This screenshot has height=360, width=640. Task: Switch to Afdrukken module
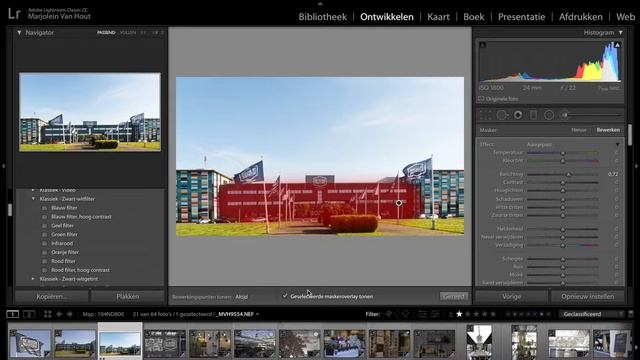coord(580,17)
